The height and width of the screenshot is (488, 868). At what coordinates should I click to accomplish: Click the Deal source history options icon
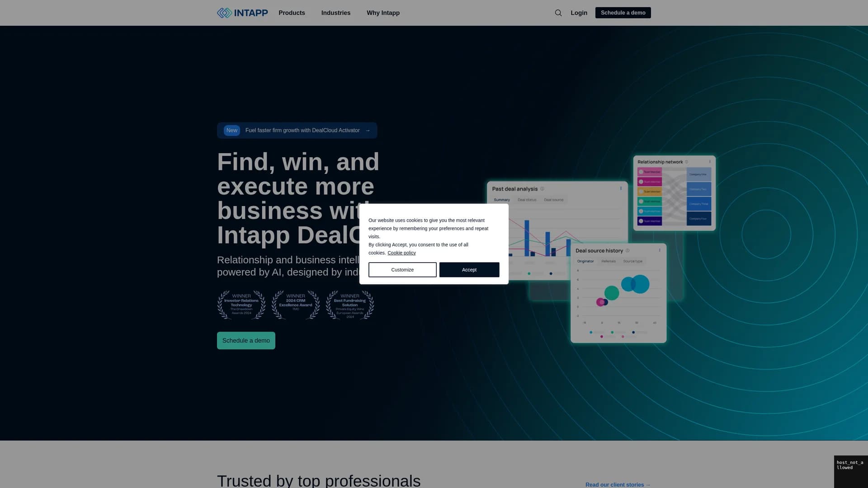[660, 250]
